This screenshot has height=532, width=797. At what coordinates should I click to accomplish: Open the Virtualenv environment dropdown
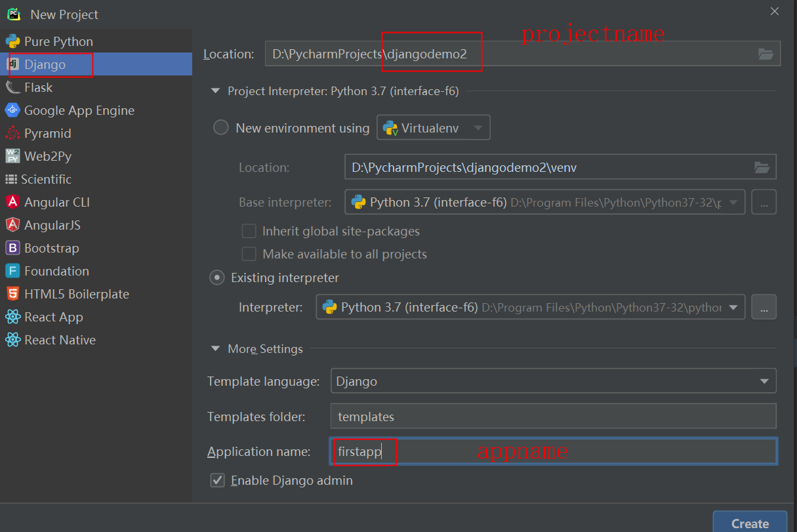[x=434, y=127]
